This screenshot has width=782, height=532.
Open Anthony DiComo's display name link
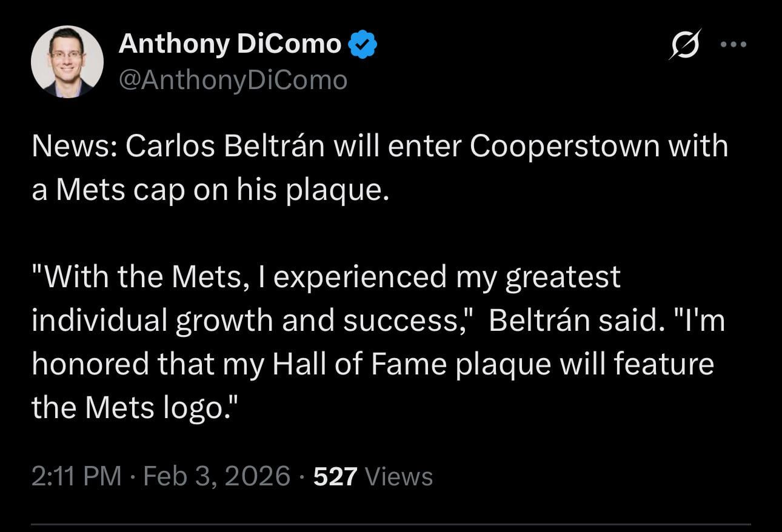[x=230, y=42]
